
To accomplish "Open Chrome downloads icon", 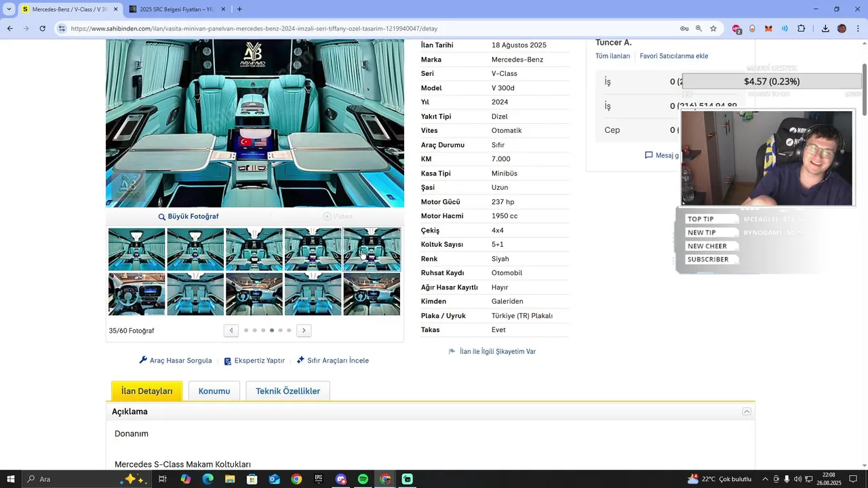I will (x=825, y=28).
